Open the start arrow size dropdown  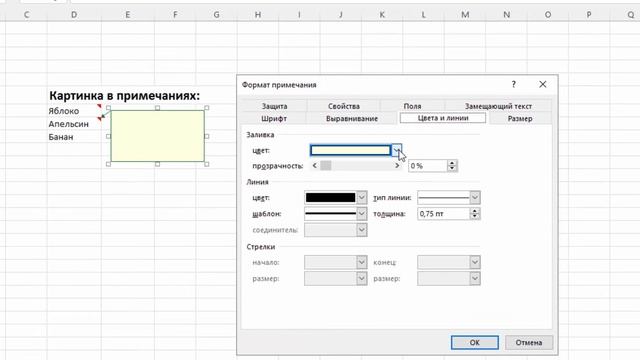pyautogui.click(x=362, y=278)
